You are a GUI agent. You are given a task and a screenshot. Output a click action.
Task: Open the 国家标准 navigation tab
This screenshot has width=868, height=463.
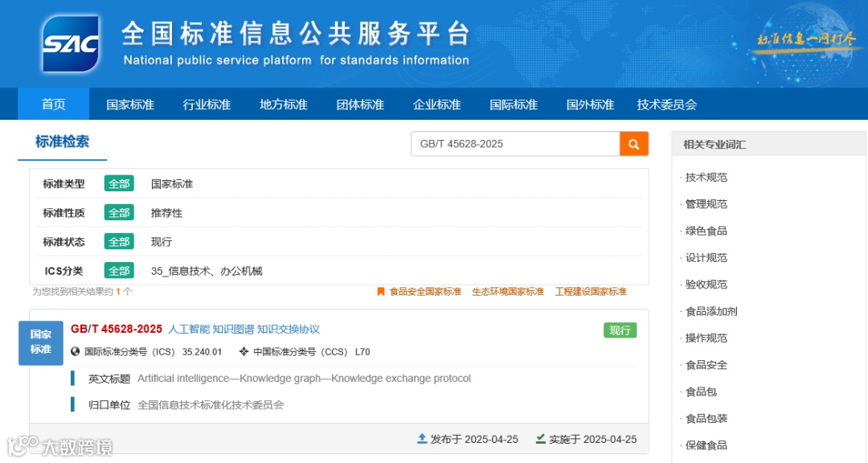[x=130, y=104]
